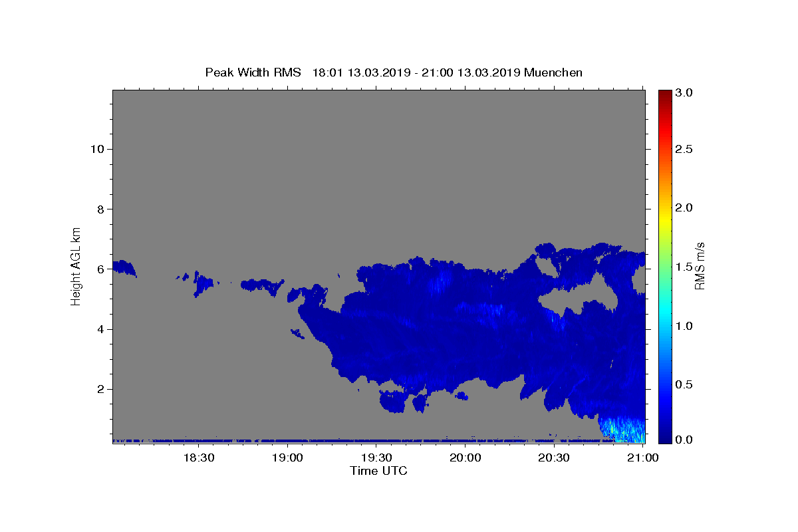This screenshot has height=532, width=798.
Task: Click the 19:00 time tick label
Action: click(288, 458)
